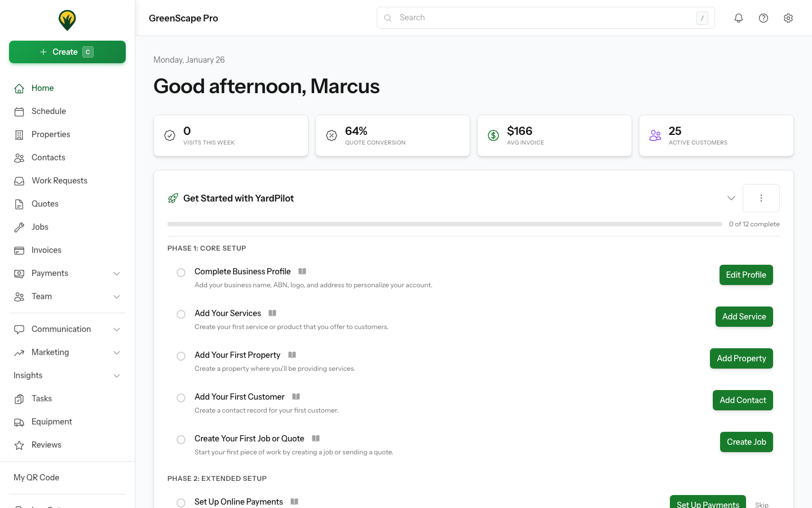Open settings with the gear icon
The image size is (812, 508).
[x=788, y=17]
